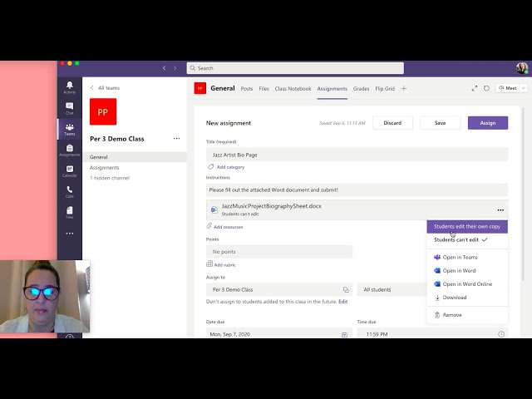The width and height of the screenshot is (532, 399).
Task: Reload the Assignments tab
Action: (486, 88)
